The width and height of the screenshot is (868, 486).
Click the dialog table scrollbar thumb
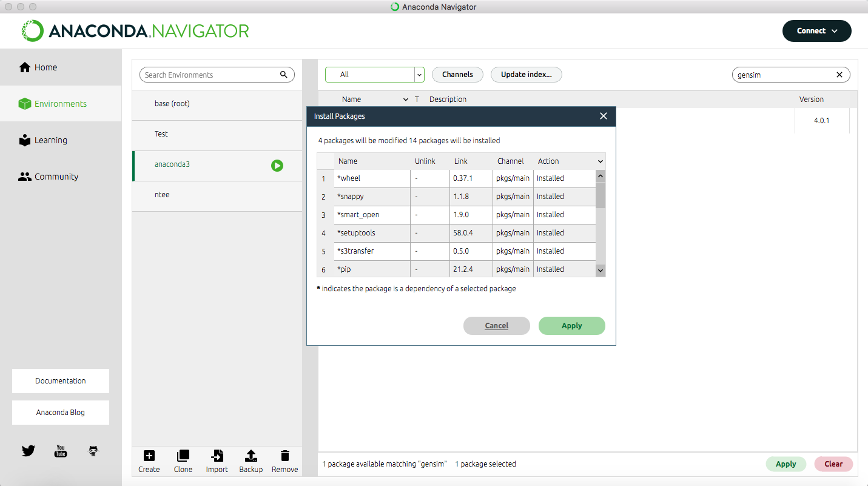click(601, 194)
